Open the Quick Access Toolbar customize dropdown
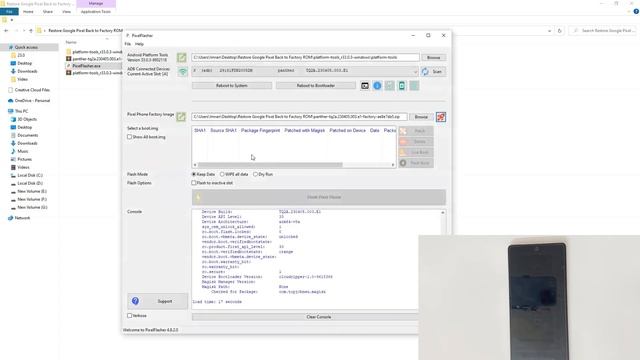The height and width of the screenshot is (360, 640). point(12,20)
